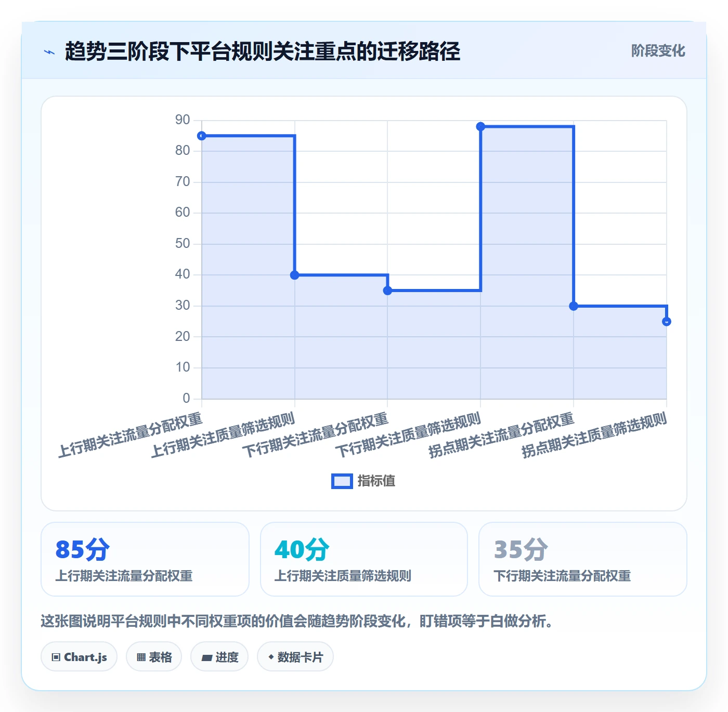The height and width of the screenshot is (712, 728).
Task: Click the y-axis tick label 70
Action: pos(183,182)
